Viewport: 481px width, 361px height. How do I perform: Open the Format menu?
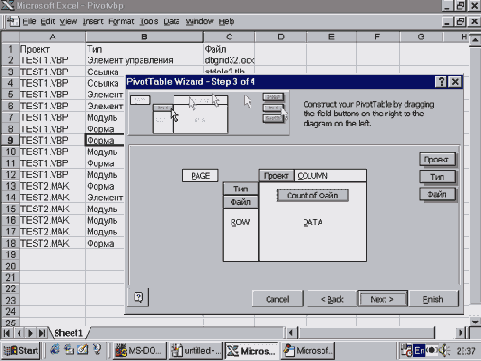(x=121, y=22)
